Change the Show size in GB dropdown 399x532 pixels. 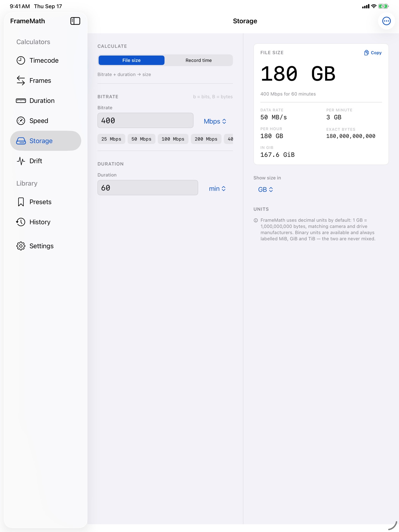coord(265,190)
